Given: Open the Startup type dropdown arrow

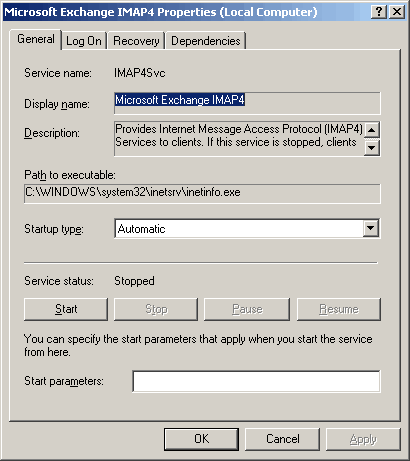Looking at the screenshot, I should click(x=370, y=228).
